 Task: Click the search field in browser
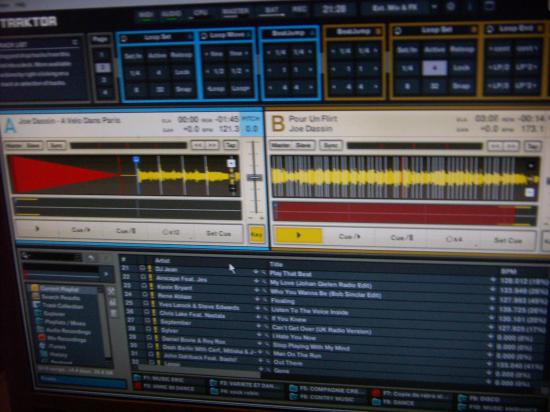[x=51, y=256]
